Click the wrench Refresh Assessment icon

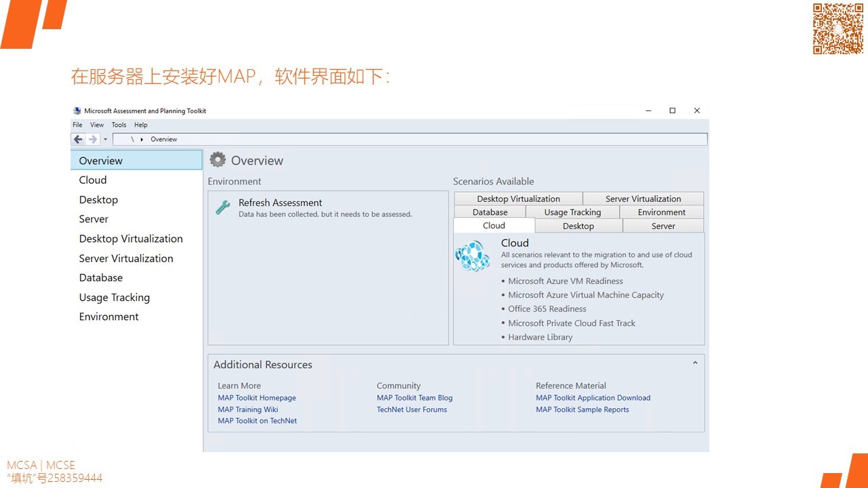(x=222, y=207)
